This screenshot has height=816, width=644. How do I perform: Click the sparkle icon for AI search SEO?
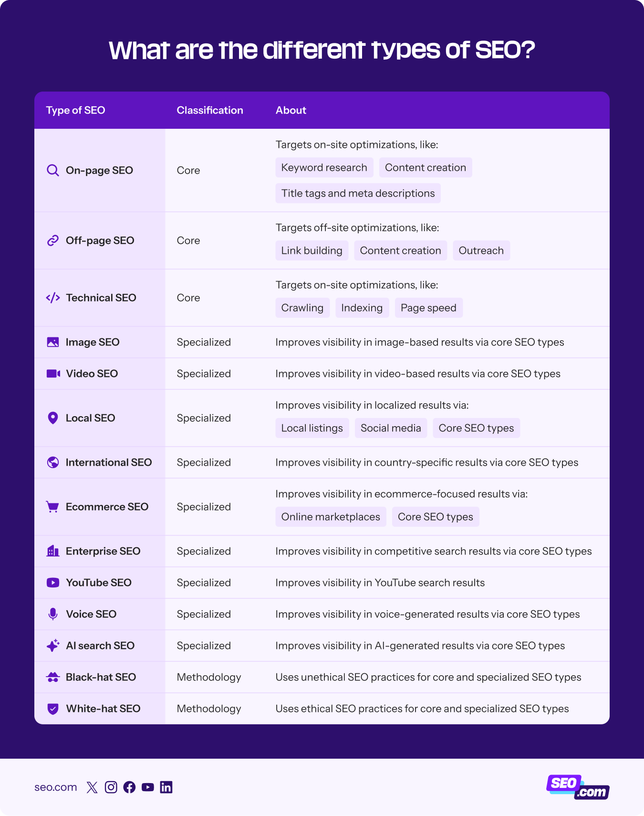pyautogui.click(x=52, y=646)
